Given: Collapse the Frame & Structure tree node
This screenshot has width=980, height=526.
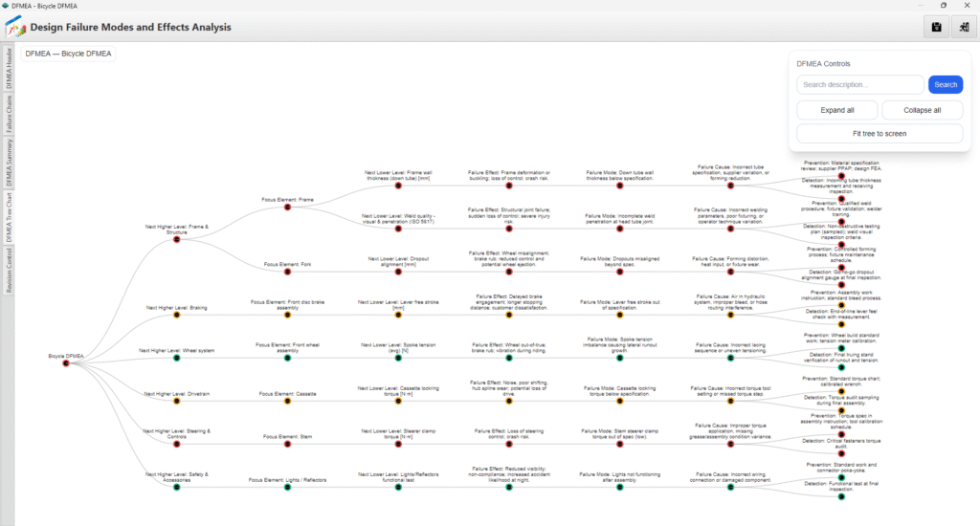Looking at the screenshot, I should pos(176,239).
